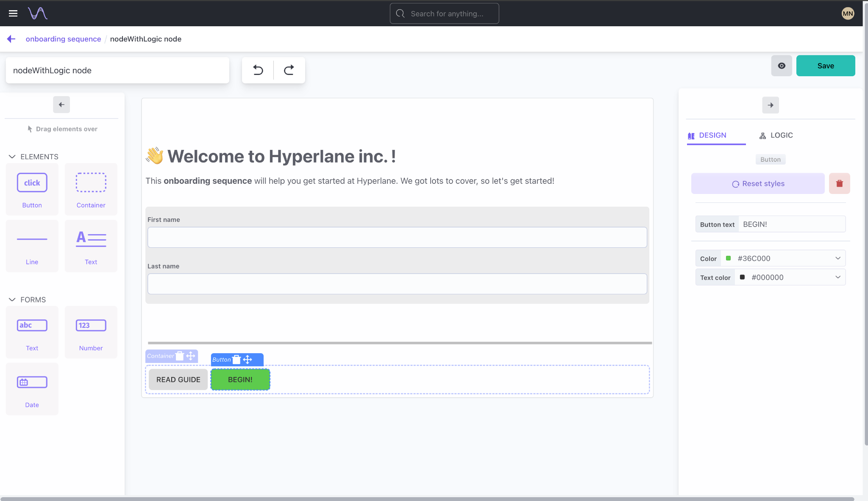This screenshot has width=868, height=501.
Task: Collapse the ELEMENTS section
Action: (x=12, y=156)
